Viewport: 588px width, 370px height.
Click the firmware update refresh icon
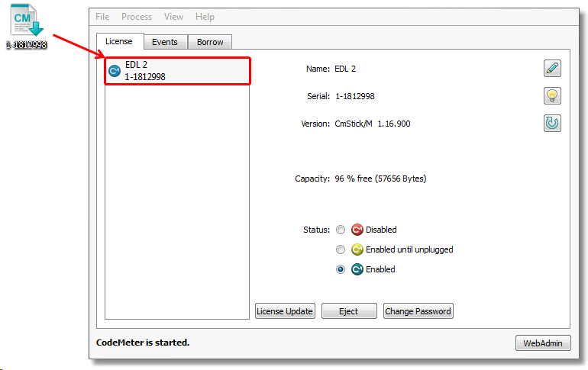(x=552, y=124)
